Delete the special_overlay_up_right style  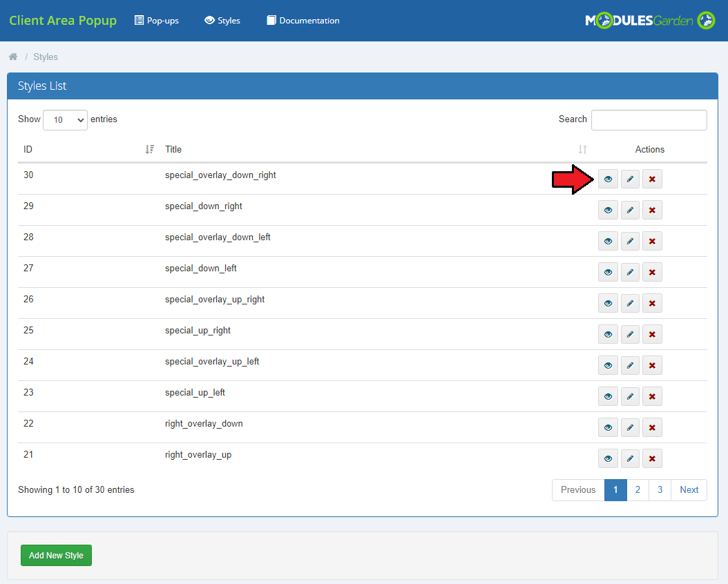point(652,303)
